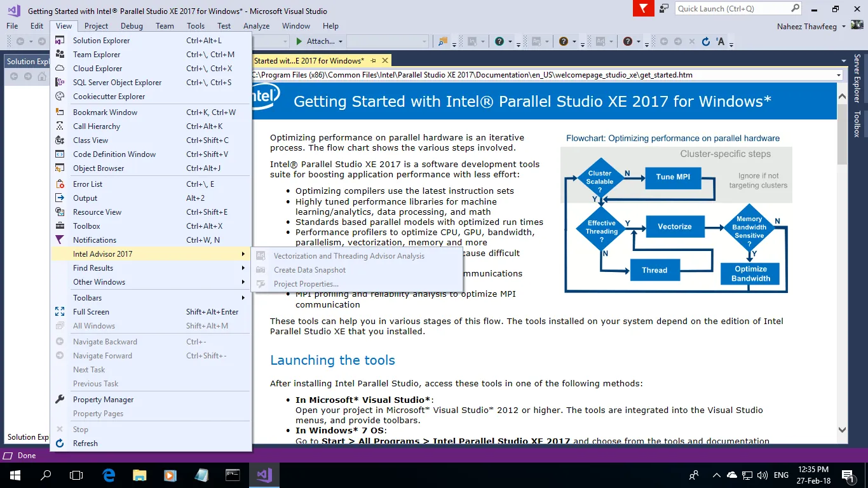The width and height of the screenshot is (868, 488).
Task: Expand Intel Advisor 2017 submenu arrow
Action: 243,254
